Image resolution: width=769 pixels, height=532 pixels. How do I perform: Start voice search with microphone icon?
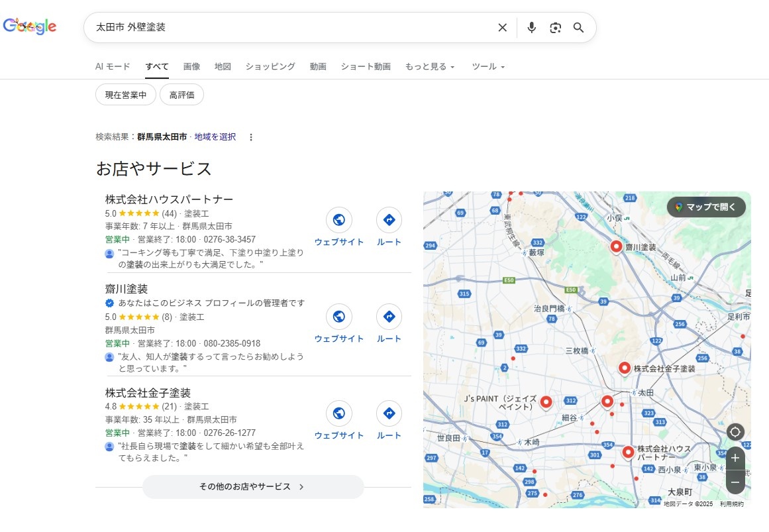tap(531, 28)
